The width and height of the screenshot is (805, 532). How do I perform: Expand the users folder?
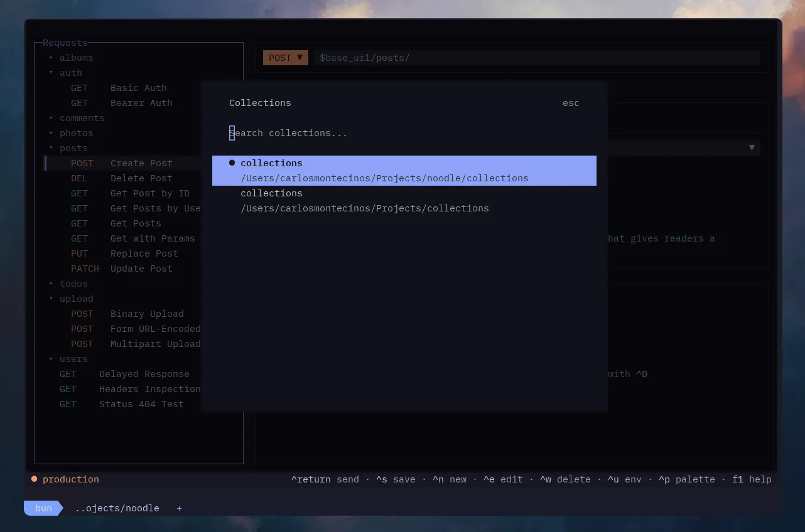(x=68, y=359)
